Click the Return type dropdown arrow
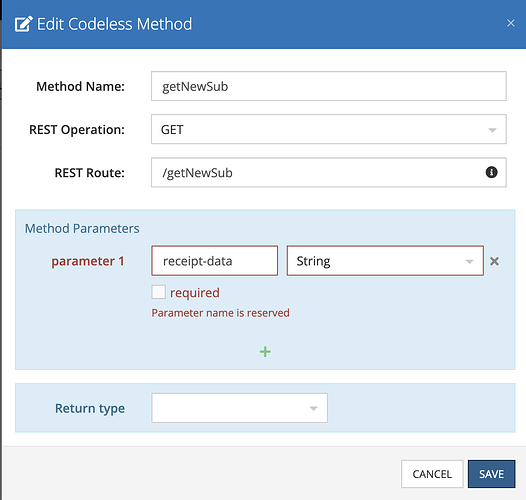The height and width of the screenshot is (500, 526). coord(313,408)
